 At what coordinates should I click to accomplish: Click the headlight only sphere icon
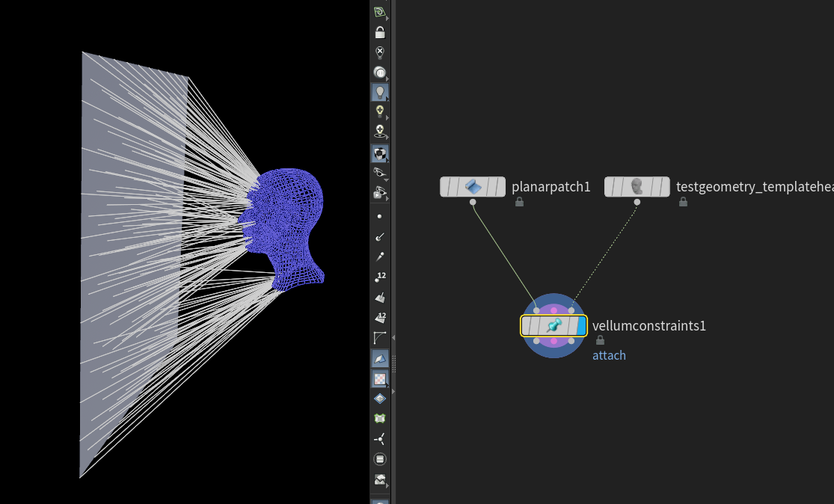click(379, 72)
